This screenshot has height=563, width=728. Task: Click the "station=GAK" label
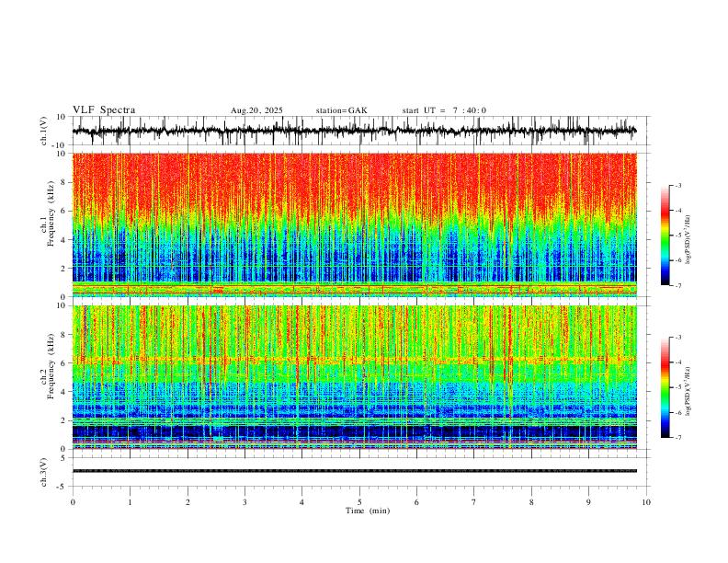pos(341,110)
